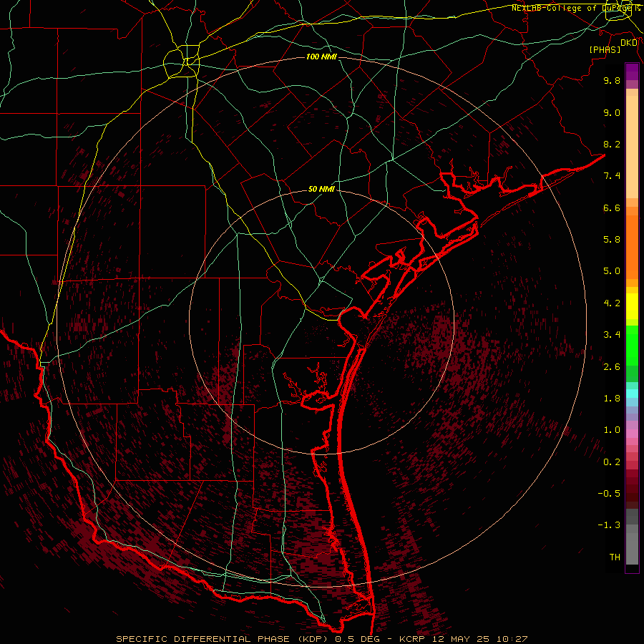This screenshot has height=644, width=644.
Task: Click the 3.4 legend value
Action: click(612, 335)
